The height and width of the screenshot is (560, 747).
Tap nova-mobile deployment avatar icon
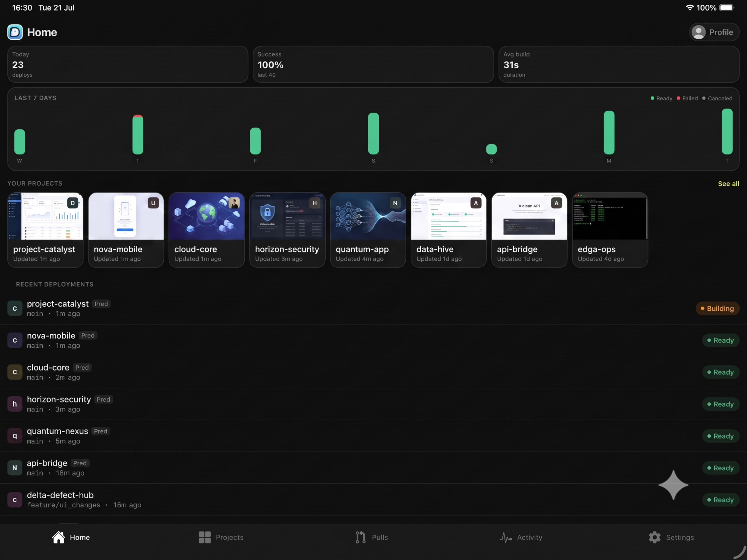15,340
